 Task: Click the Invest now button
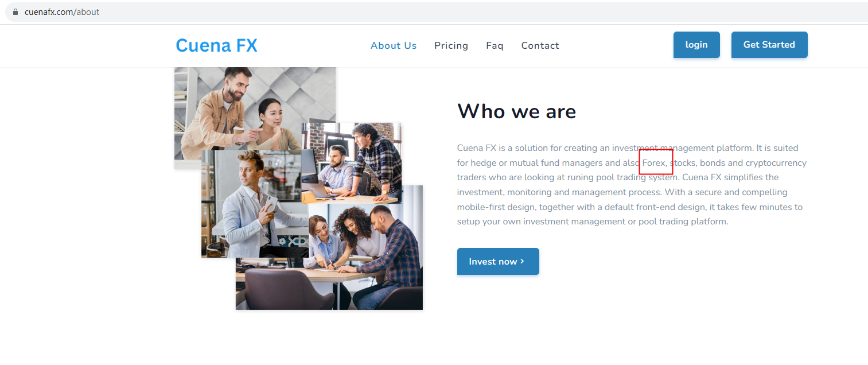tap(498, 261)
